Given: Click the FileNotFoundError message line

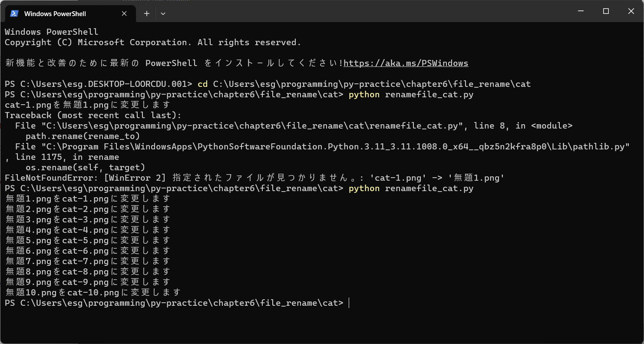Looking at the screenshot, I should [254, 178].
